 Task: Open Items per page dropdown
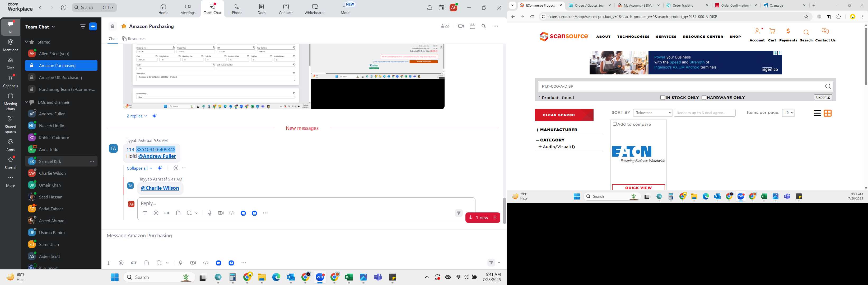coord(788,113)
